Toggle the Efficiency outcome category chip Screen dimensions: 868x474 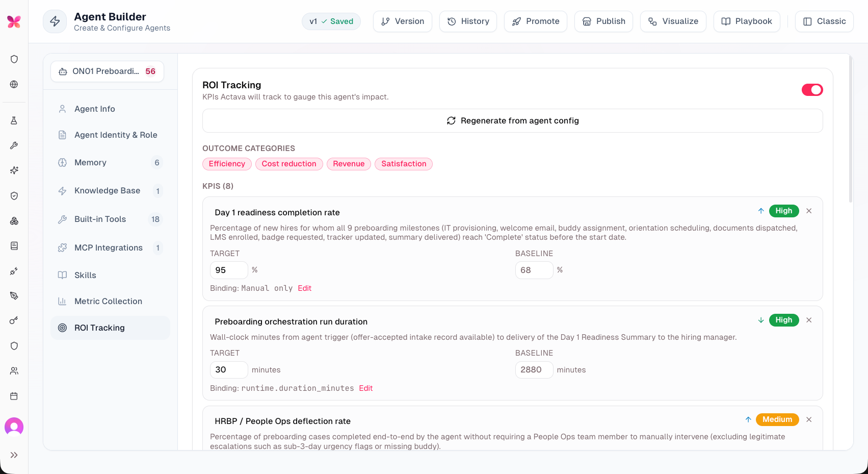tap(227, 164)
